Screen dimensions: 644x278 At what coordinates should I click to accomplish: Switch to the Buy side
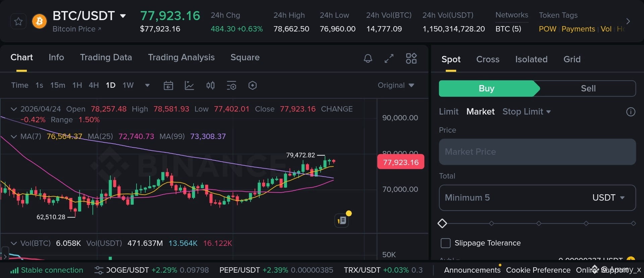click(486, 88)
